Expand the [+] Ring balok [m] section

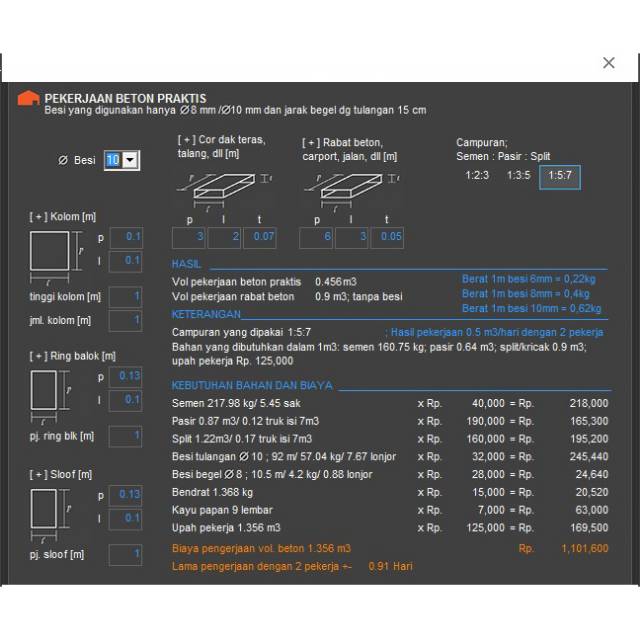tap(73, 356)
